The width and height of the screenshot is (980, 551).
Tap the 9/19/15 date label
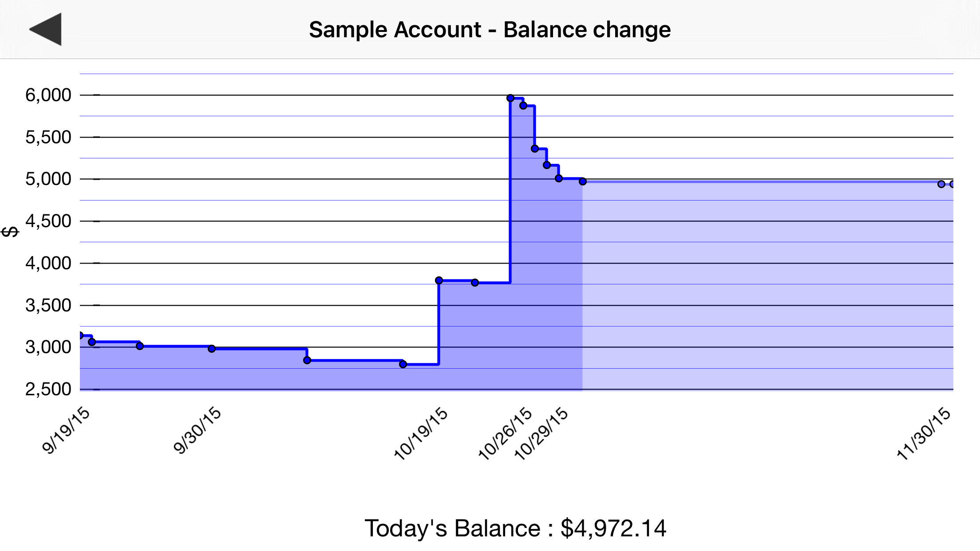tap(66, 430)
